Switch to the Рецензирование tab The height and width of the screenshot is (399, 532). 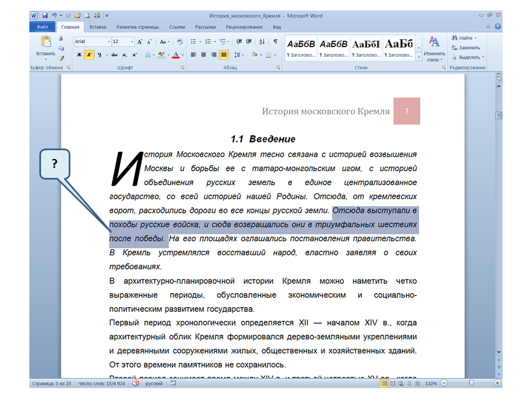tap(244, 27)
